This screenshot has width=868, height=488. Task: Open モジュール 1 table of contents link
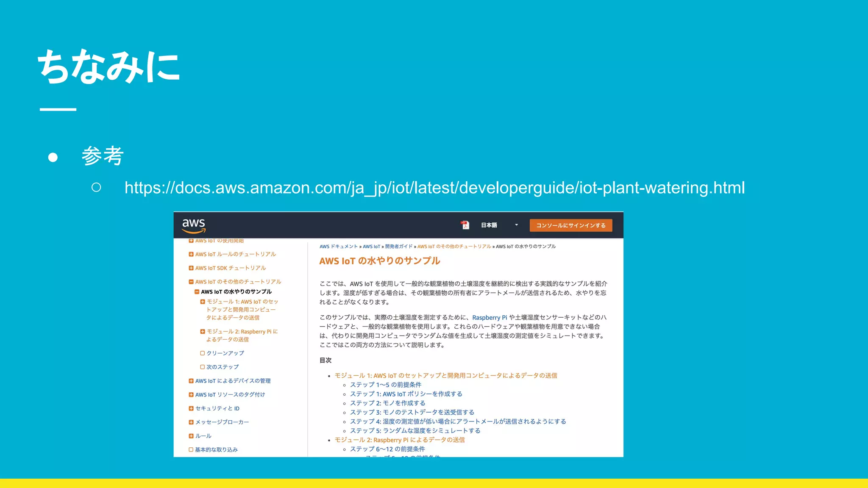(x=446, y=376)
